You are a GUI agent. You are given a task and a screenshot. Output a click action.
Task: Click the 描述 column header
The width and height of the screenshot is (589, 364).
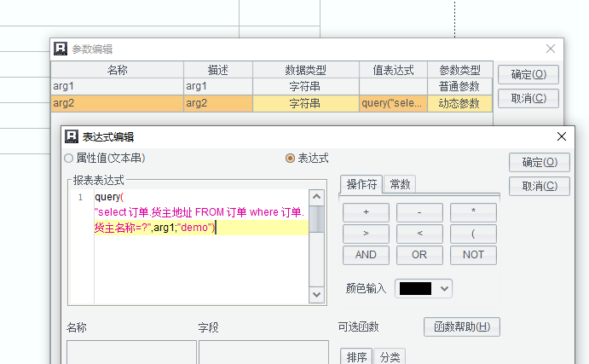point(218,70)
